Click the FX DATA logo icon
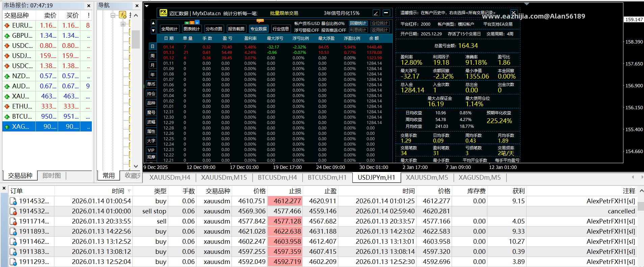Viewport: 644px width, 267px height. [163, 13]
